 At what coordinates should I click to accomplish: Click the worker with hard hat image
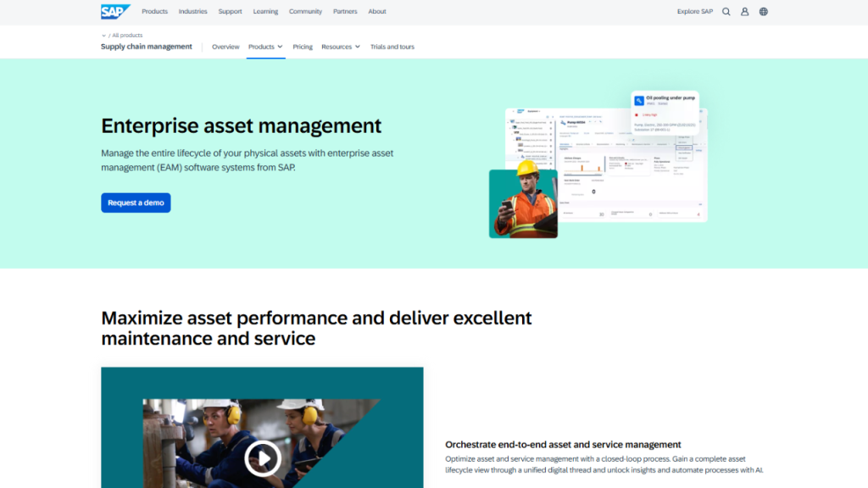pos(523,203)
